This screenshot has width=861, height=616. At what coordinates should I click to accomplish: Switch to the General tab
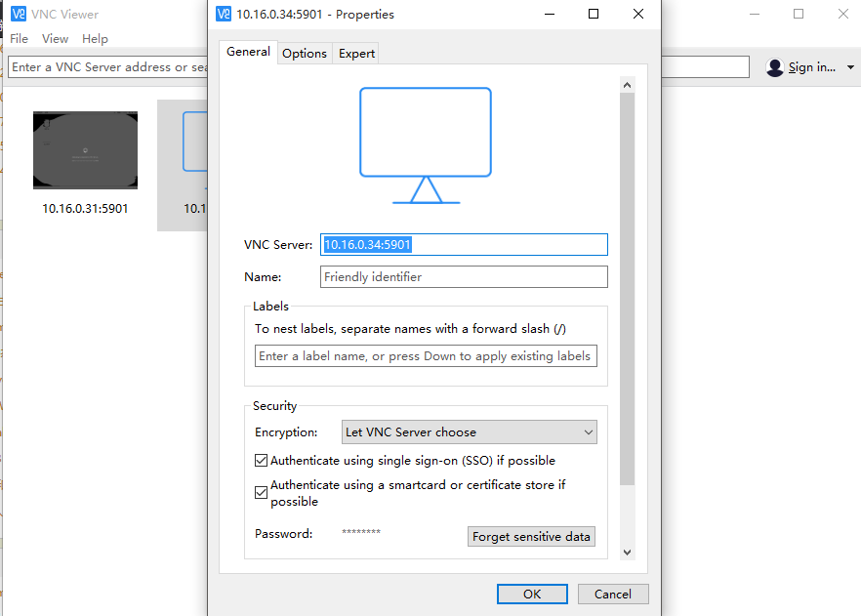point(248,52)
